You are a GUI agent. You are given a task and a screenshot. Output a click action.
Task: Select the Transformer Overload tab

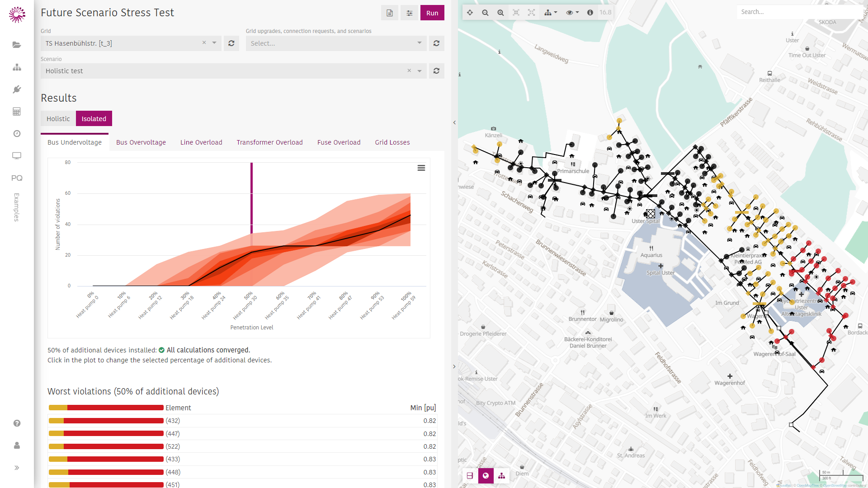pos(269,142)
